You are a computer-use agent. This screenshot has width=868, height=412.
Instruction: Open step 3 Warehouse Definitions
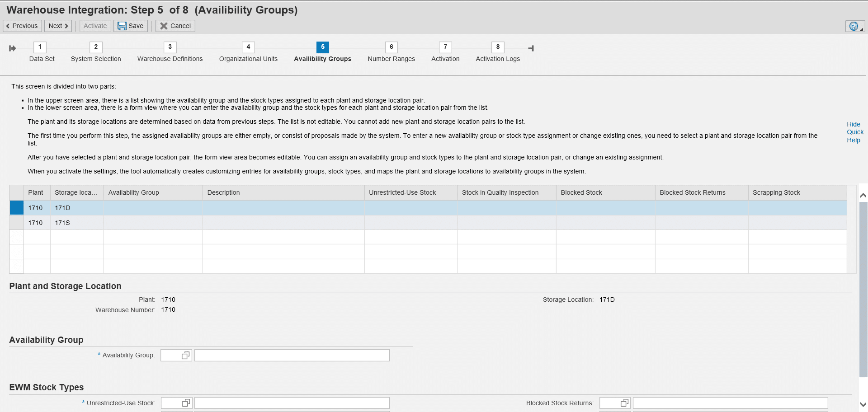pos(170,47)
